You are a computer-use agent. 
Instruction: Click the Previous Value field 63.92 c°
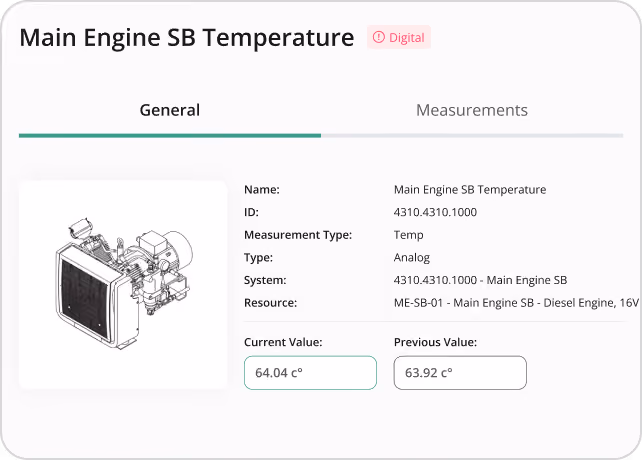pos(460,373)
